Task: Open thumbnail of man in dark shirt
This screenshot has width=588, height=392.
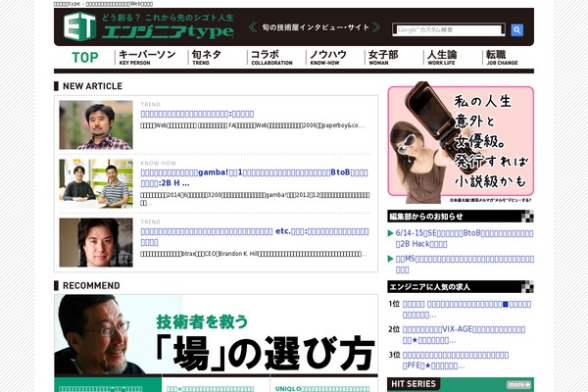Action: [x=96, y=242]
